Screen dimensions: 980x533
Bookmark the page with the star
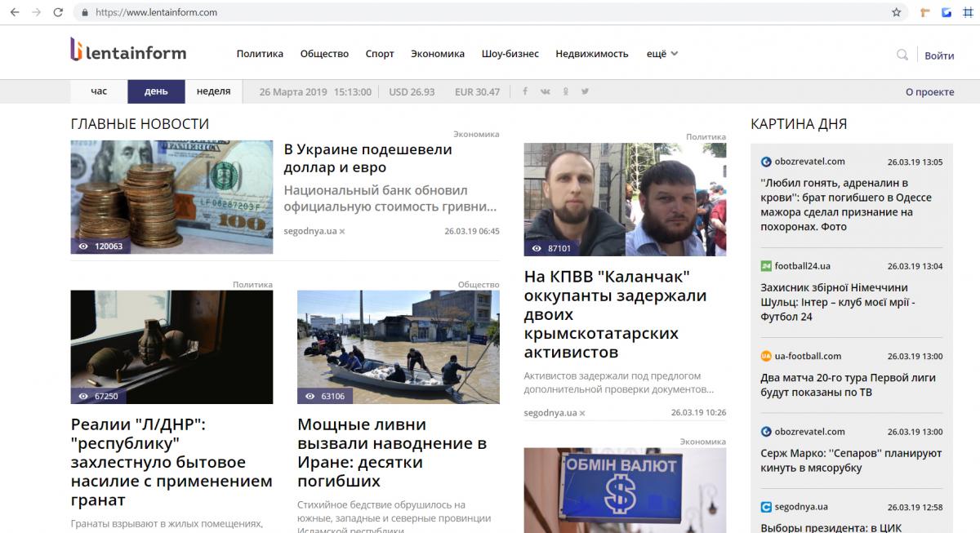[895, 13]
